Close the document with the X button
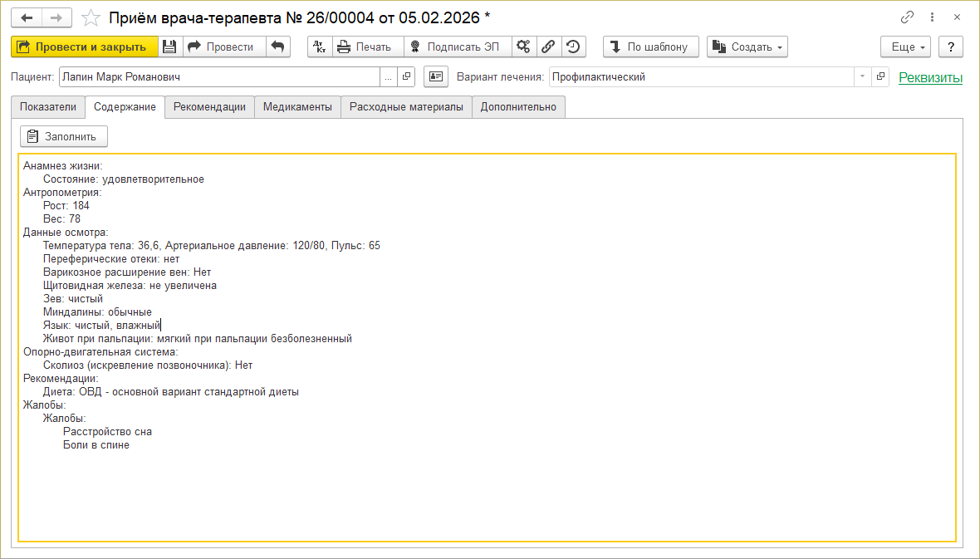This screenshot has width=980, height=559. [x=957, y=17]
